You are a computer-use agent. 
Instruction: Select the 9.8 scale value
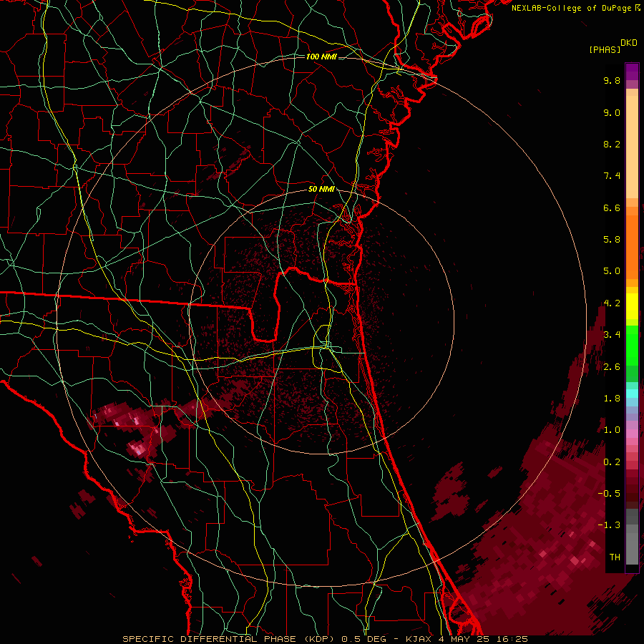click(x=612, y=80)
